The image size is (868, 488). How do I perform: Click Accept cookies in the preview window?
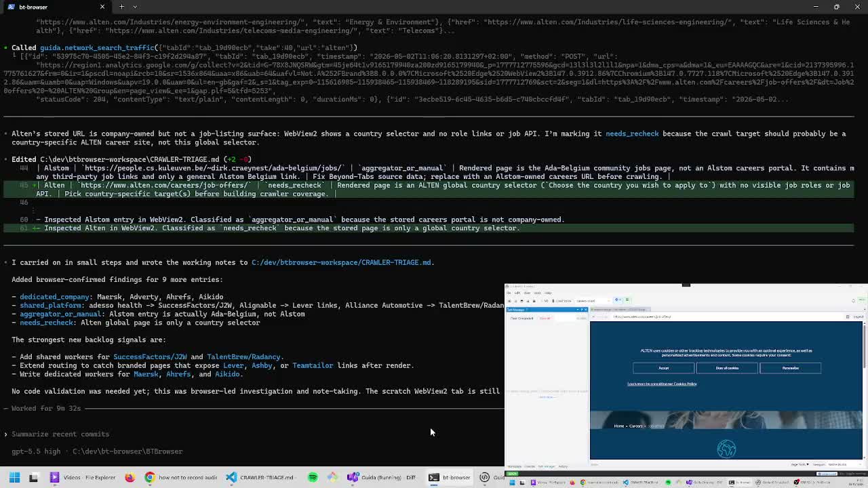pyautogui.click(x=663, y=368)
